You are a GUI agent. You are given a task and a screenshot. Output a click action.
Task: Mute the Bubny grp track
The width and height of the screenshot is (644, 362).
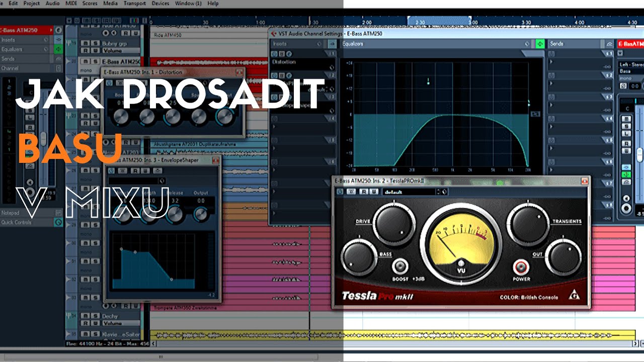click(85, 44)
